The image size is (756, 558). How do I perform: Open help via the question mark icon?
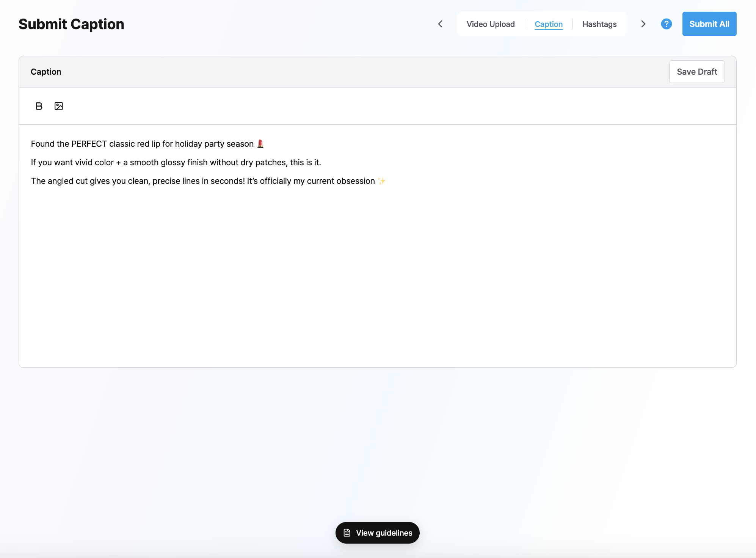[x=666, y=24]
